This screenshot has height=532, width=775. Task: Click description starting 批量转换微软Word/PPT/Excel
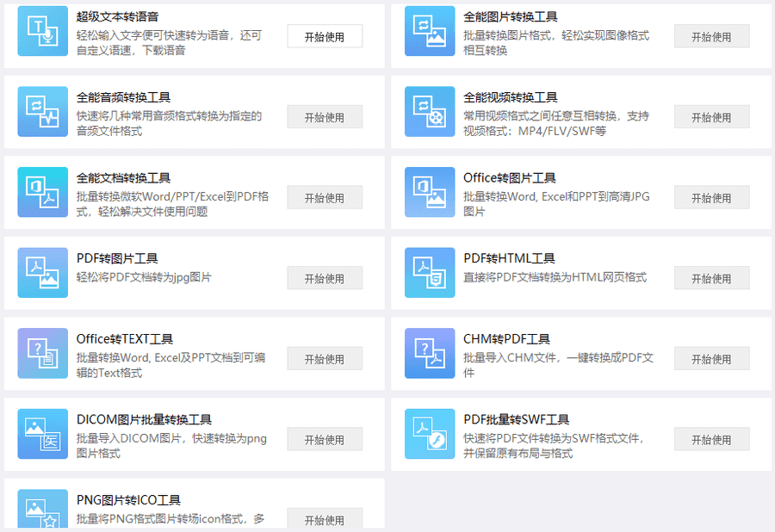(x=172, y=204)
